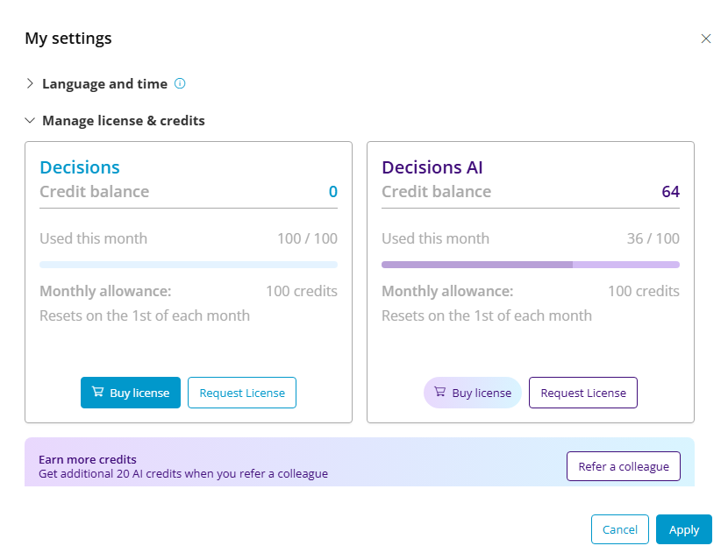The height and width of the screenshot is (560, 728).
Task: Open info icon next to Language and time
Action: pyautogui.click(x=180, y=83)
